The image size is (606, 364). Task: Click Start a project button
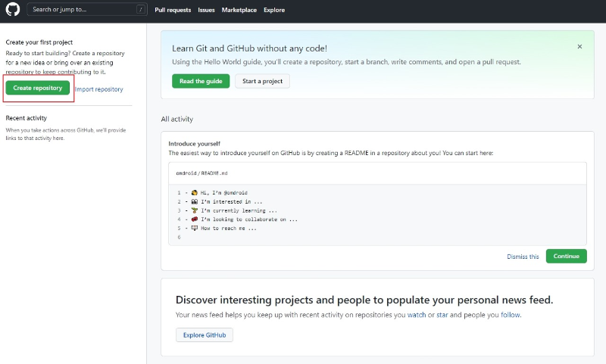pos(262,81)
